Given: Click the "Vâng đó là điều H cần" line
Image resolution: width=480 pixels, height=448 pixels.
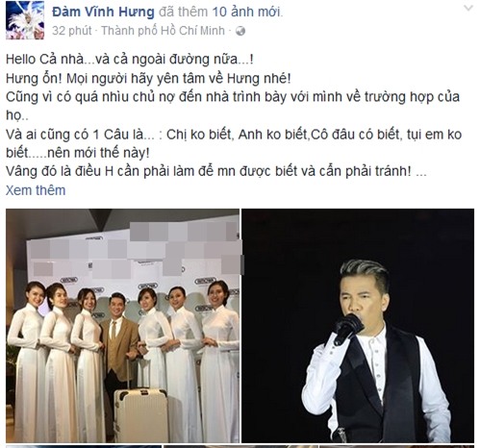Looking at the screenshot, I should click(x=216, y=171).
